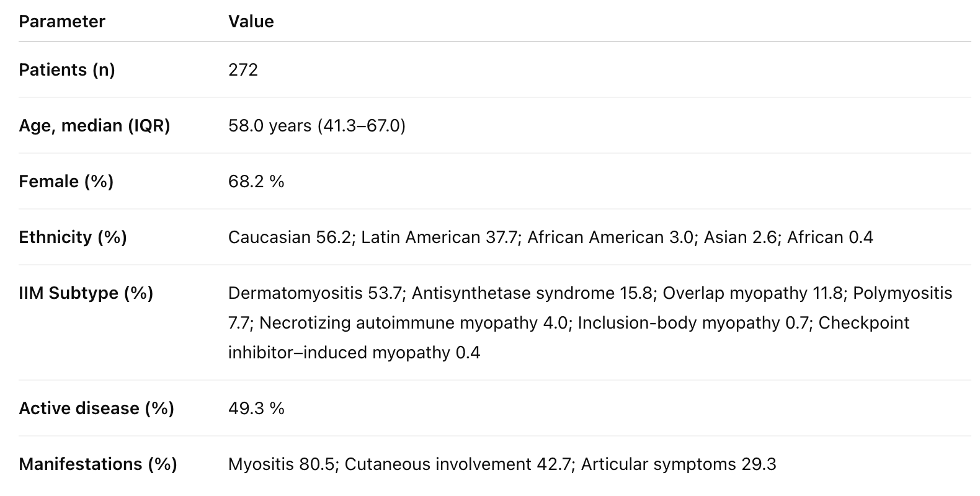Click the Articular symptoms 29.3 text
Viewport: 980px width, 496px height.
[x=679, y=464]
